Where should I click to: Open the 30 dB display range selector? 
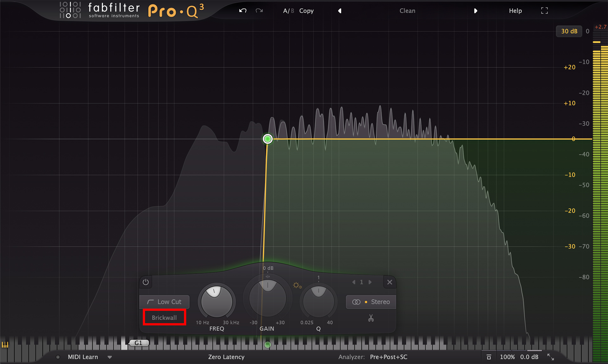569,31
